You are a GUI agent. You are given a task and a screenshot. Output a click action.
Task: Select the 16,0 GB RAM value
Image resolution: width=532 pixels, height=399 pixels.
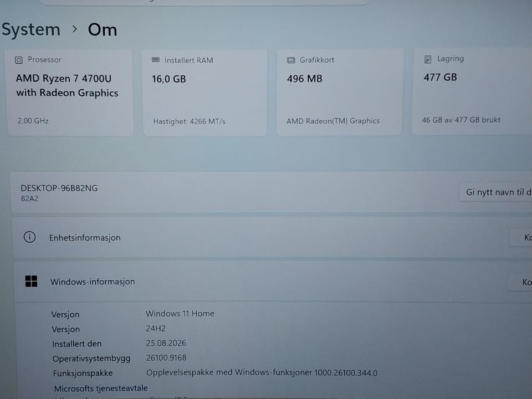(x=169, y=79)
